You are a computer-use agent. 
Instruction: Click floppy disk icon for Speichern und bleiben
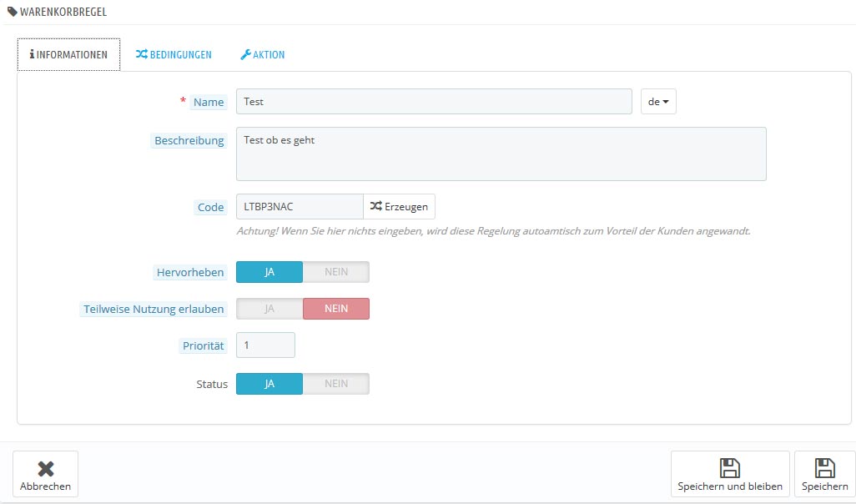730,468
